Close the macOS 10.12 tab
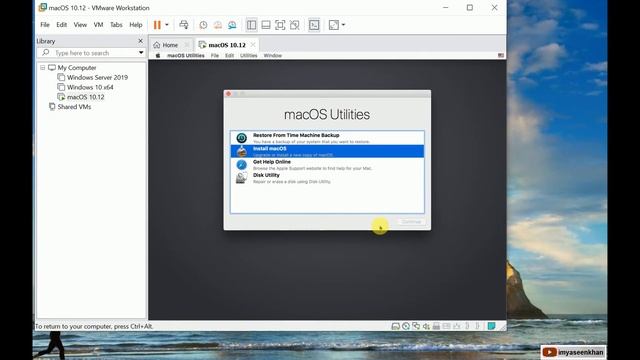Viewport: 640px width, 360px height. pos(253,44)
